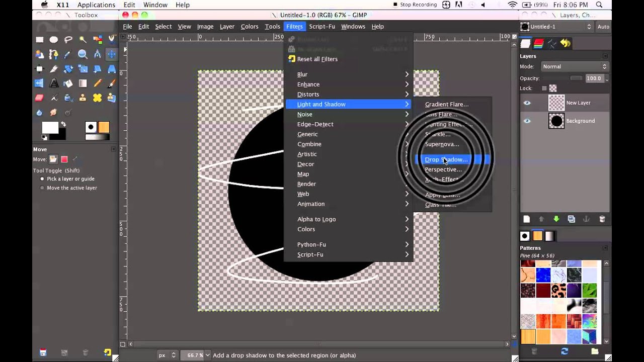The height and width of the screenshot is (362, 644).
Task: Click the foreground white color swatch
Action: coord(49,128)
